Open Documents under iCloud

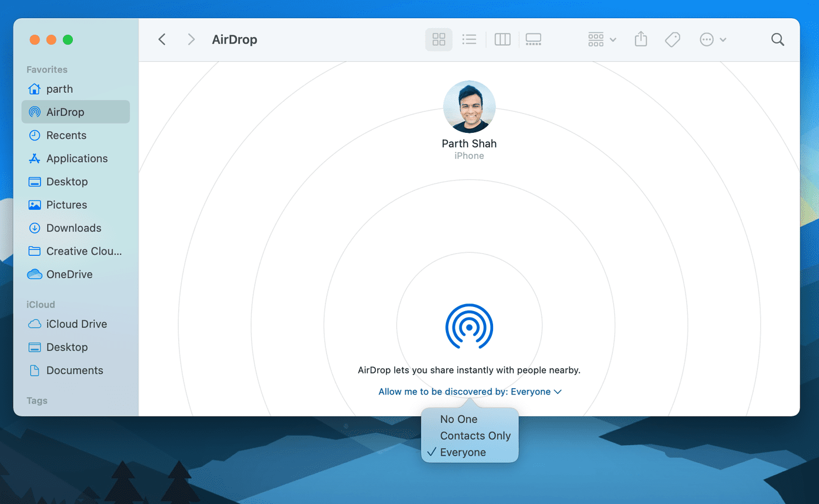[76, 370]
